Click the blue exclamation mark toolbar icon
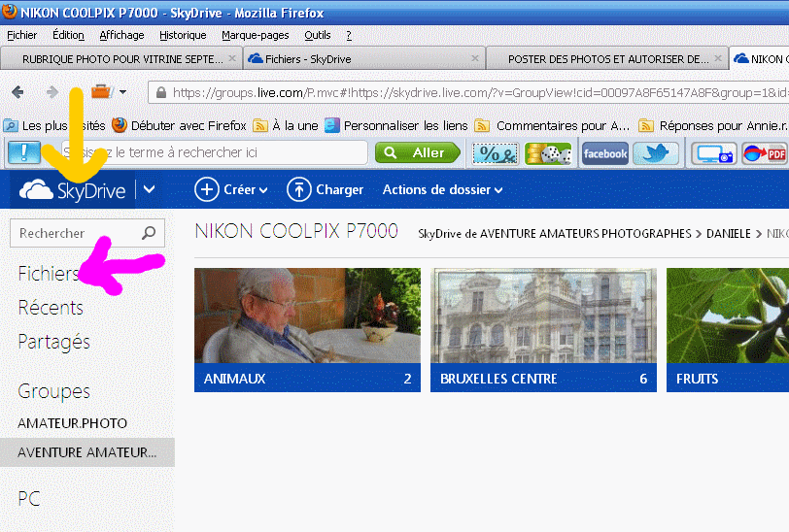The width and height of the screenshot is (789, 532). [24, 152]
